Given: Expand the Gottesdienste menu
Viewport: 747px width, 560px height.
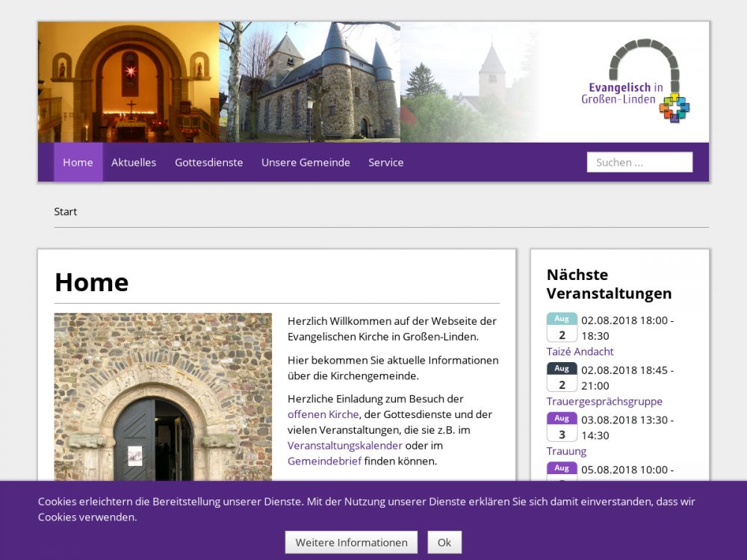Looking at the screenshot, I should click(x=208, y=162).
